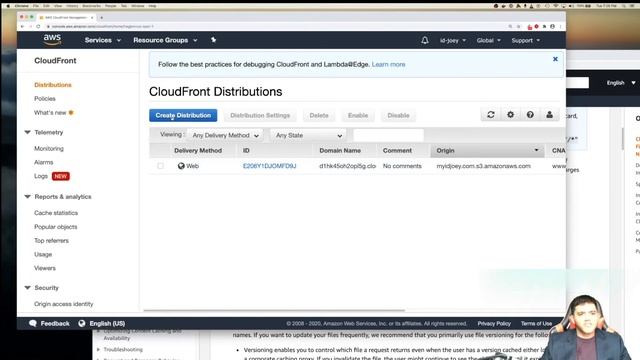Screen dimensions: 640x360
Task: Close the best practices banner
Action: (555, 59)
